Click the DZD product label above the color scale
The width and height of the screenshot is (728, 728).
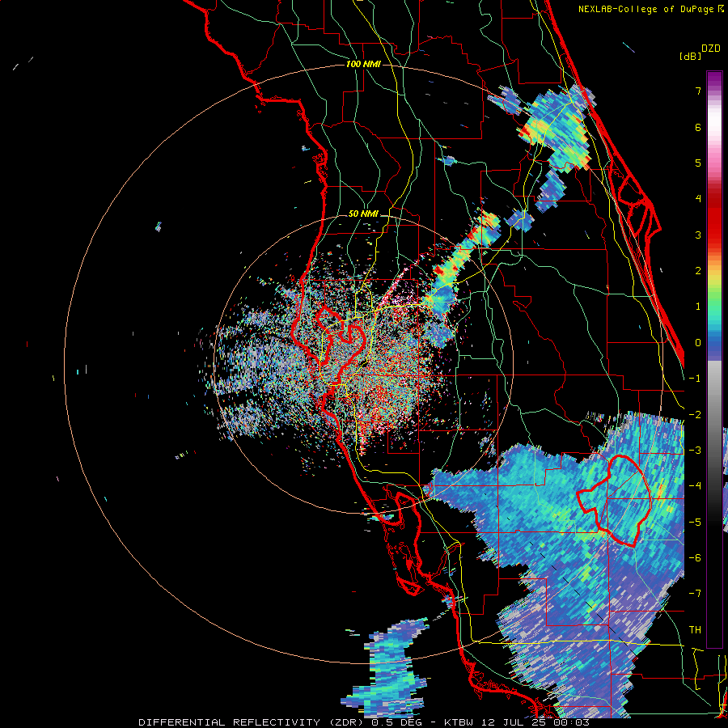(711, 49)
